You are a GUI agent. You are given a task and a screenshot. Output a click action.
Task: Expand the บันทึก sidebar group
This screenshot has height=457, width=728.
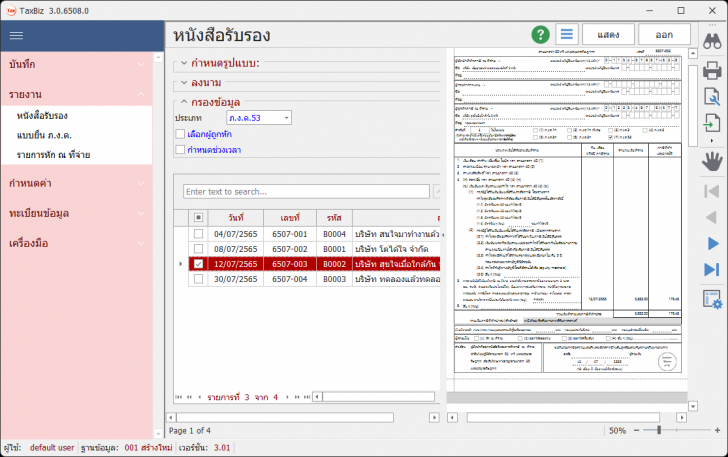tap(77, 65)
